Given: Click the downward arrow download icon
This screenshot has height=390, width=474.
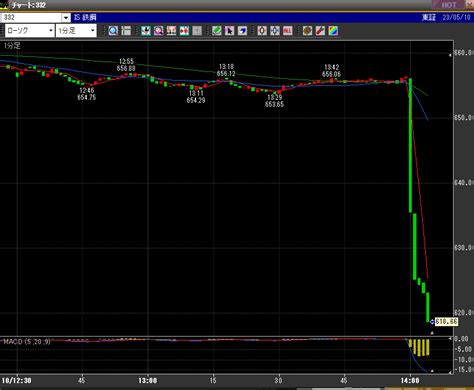Looking at the screenshot, I should 146,31.
